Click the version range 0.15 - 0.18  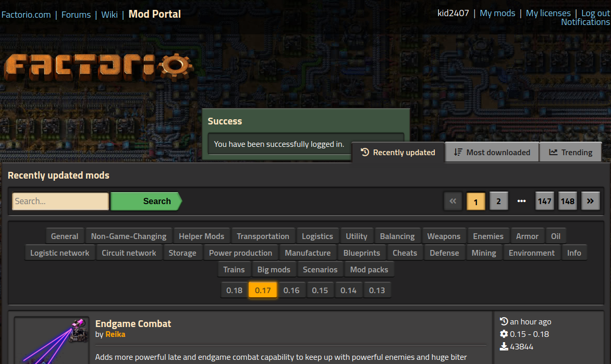point(529,334)
